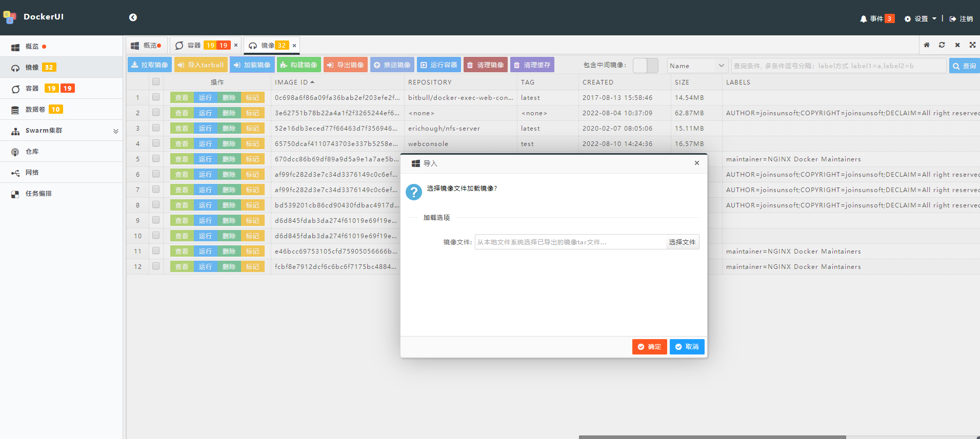Image resolution: width=980 pixels, height=439 pixels.
Task: Refresh using the reload icon
Action: pyautogui.click(x=942, y=45)
